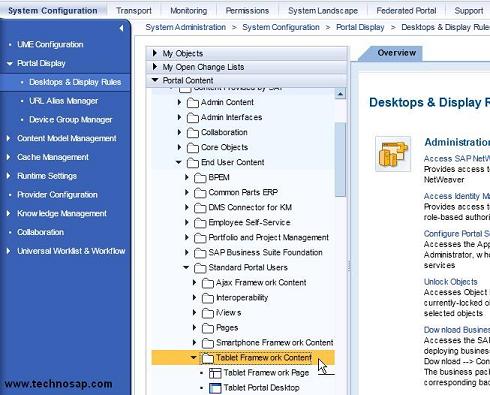Screen dimensions: 490x395
Task: Go to Portal Display breadcrumb
Action: click(360, 27)
